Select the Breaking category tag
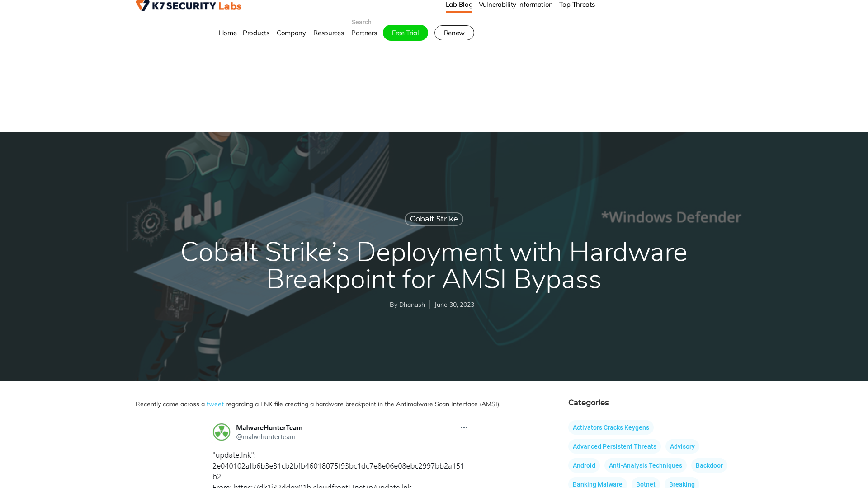 click(682, 483)
